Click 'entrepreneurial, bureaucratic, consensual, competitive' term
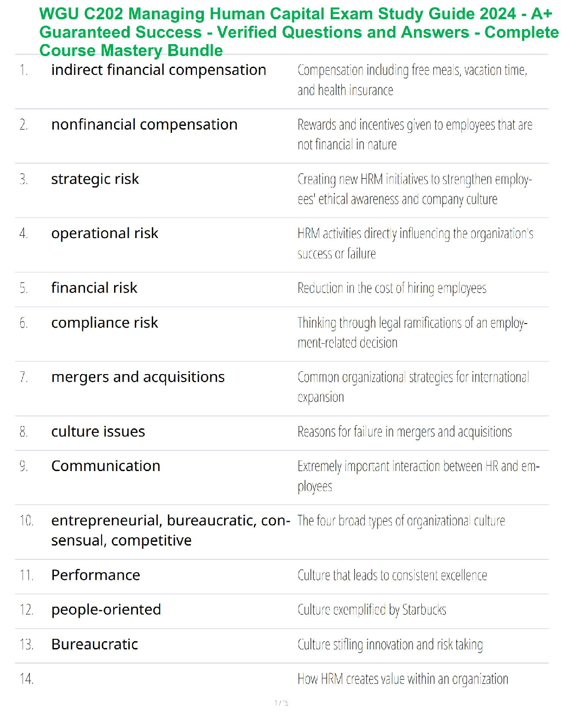563x728 pixels. 170,530
